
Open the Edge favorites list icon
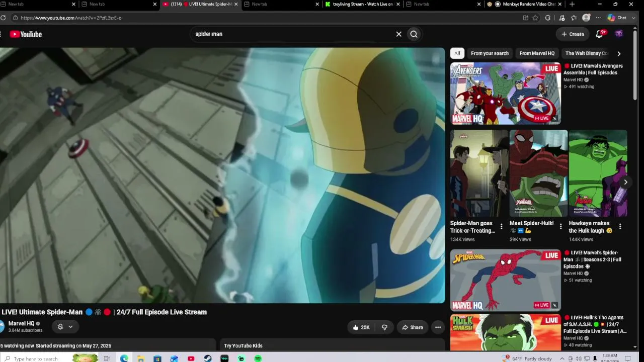coord(574,18)
